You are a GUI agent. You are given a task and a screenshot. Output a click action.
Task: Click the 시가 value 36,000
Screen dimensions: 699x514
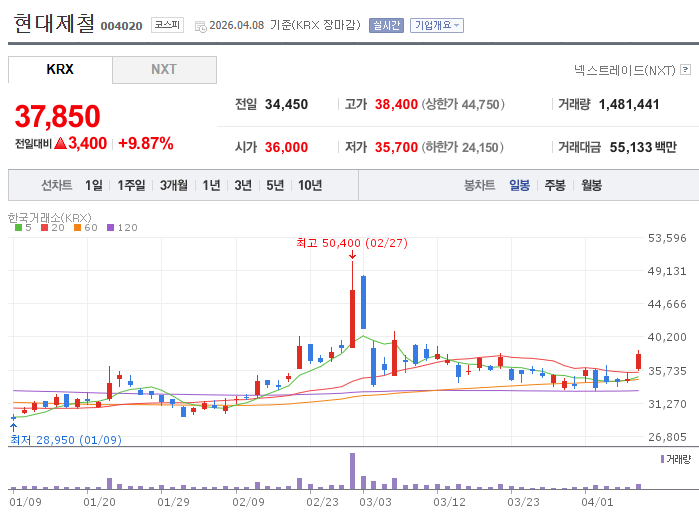coord(286,147)
